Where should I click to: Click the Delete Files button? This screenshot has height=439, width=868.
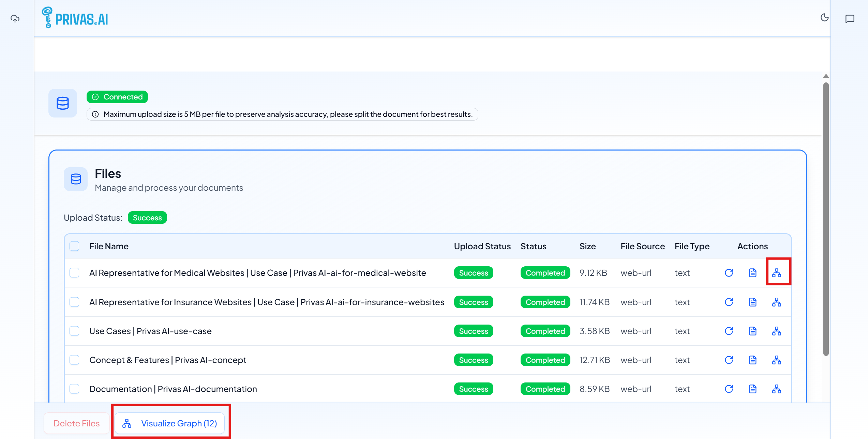click(77, 423)
